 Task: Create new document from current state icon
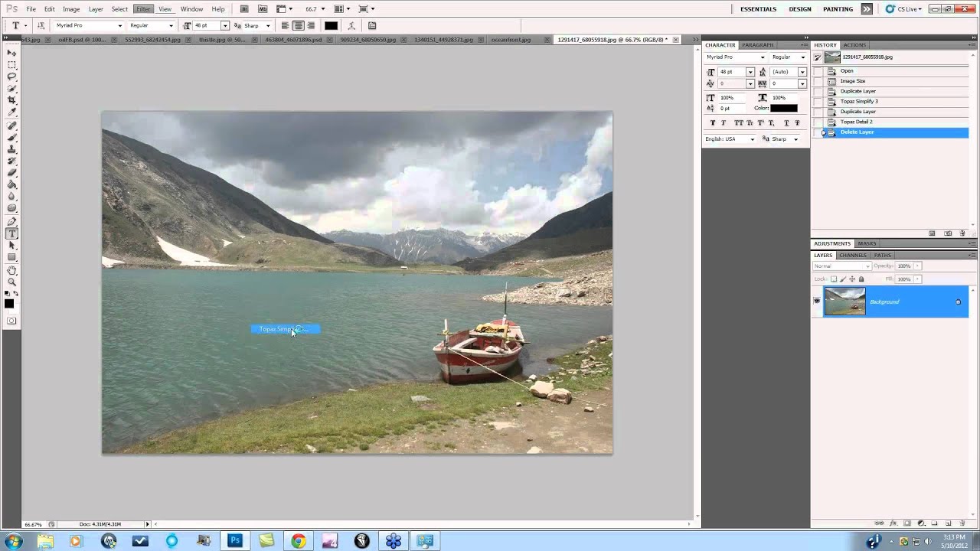[932, 233]
